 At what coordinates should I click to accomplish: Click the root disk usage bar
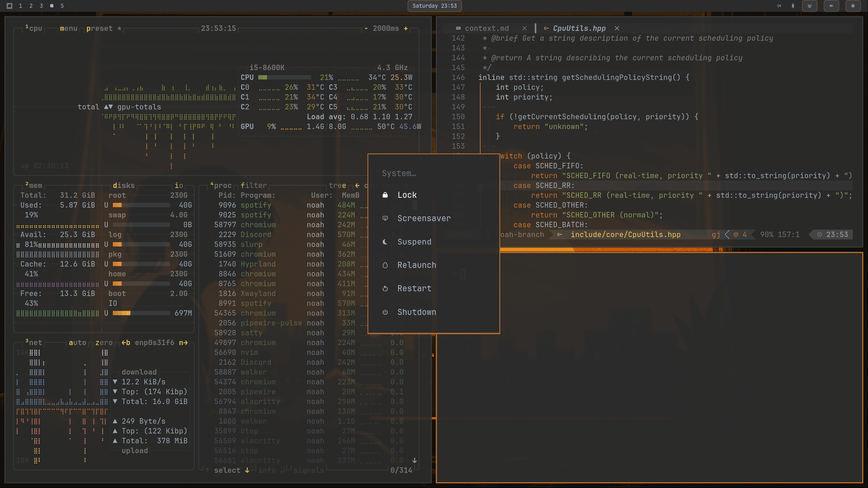click(x=141, y=205)
